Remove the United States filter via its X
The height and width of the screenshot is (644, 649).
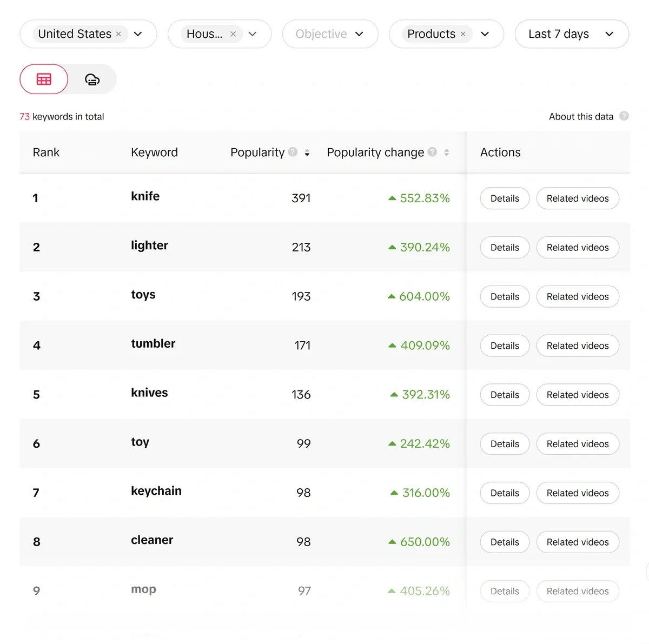(x=118, y=34)
